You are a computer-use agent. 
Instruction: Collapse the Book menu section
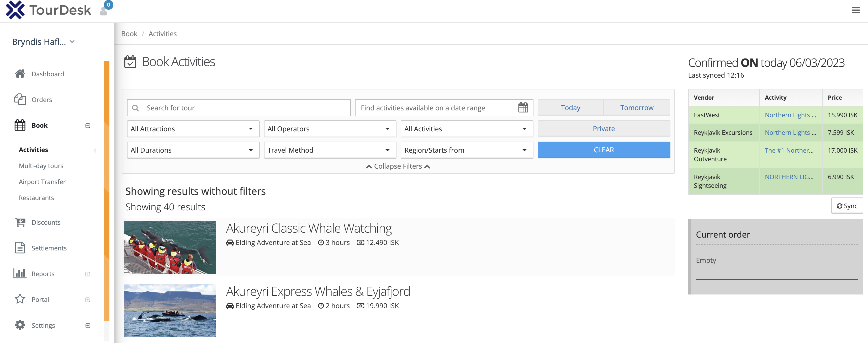click(x=88, y=126)
